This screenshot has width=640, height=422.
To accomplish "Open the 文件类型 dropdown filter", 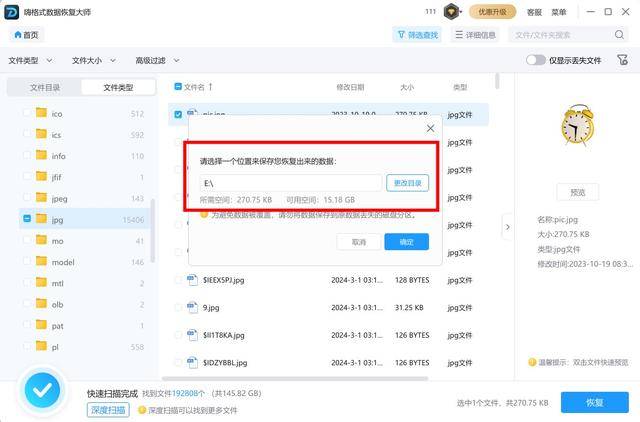I will point(30,60).
